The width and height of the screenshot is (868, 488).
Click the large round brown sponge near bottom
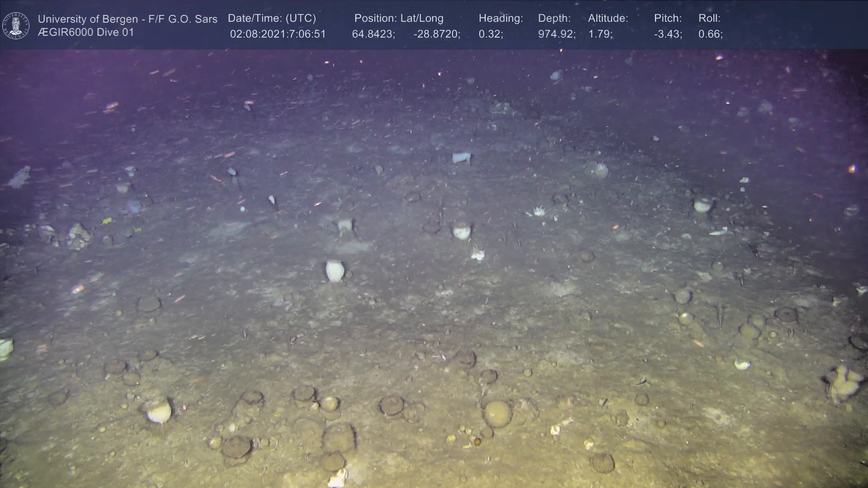pos(498,414)
